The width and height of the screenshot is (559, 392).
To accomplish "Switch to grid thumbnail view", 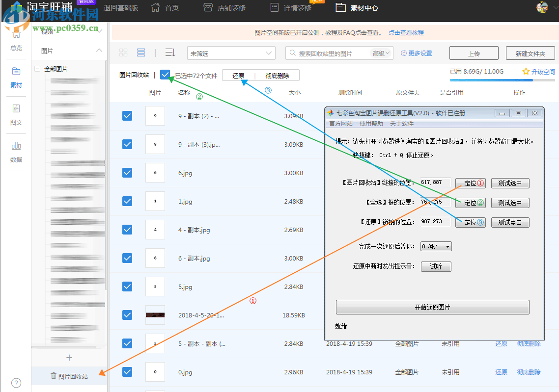I will click(123, 52).
